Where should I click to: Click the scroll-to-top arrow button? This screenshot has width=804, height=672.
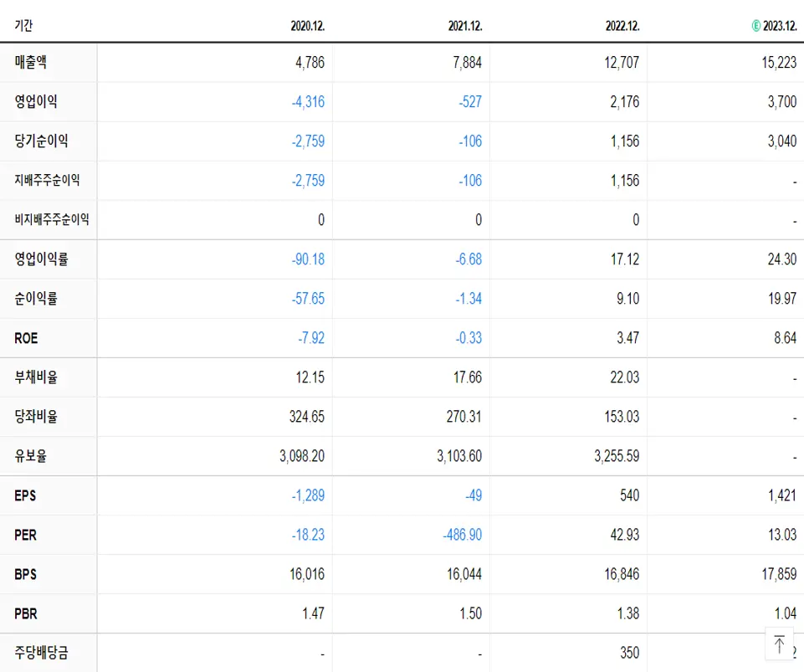click(780, 644)
